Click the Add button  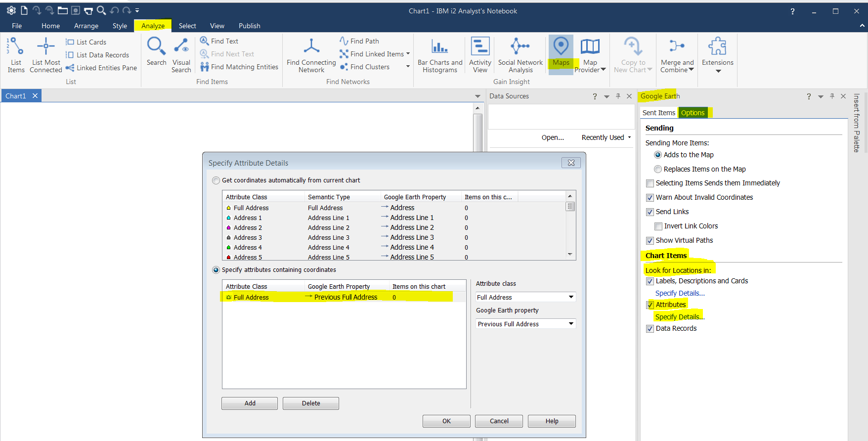point(250,403)
